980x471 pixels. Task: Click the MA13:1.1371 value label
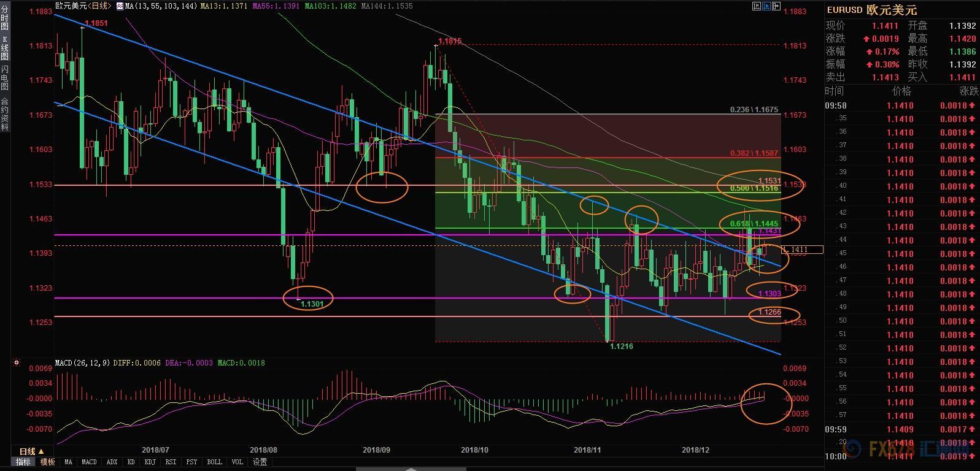[225, 6]
